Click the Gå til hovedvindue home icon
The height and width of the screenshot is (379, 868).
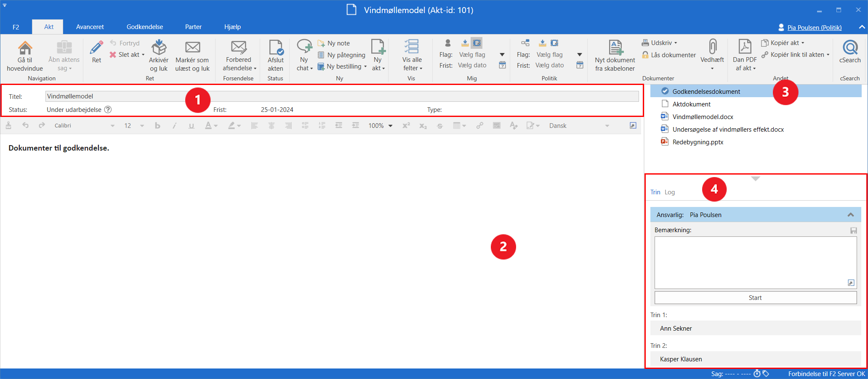[x=25, y=48]
